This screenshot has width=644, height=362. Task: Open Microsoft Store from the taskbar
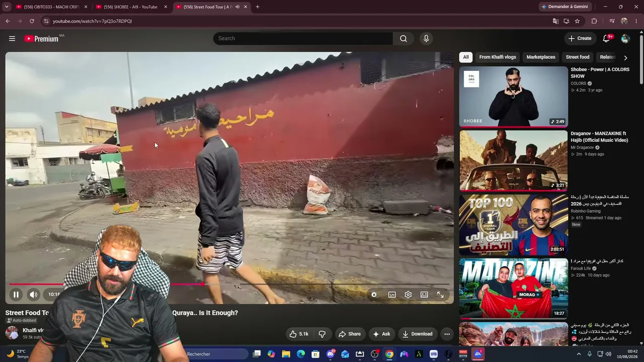315,354
